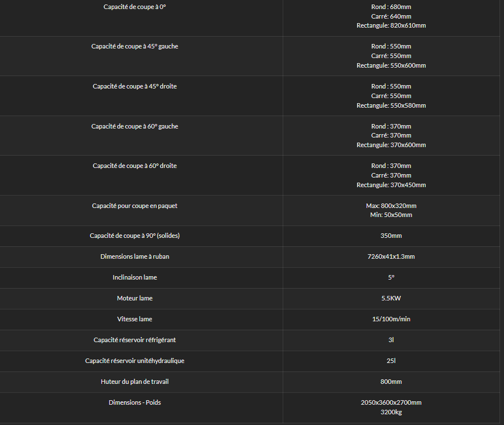Click 'Capacité de coupe à 90° (solides)' label

tap(135, 236)
